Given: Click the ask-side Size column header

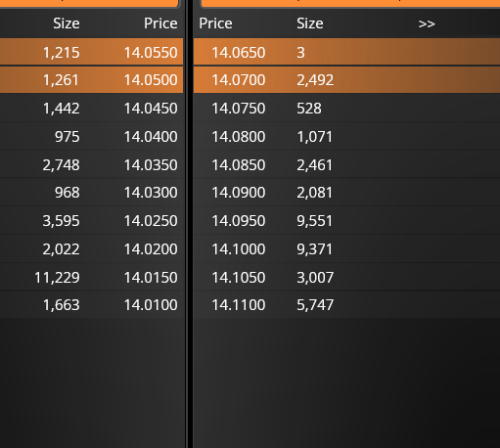Looking at the screenshot, I should pyautogui.click(x=310, y=23).
